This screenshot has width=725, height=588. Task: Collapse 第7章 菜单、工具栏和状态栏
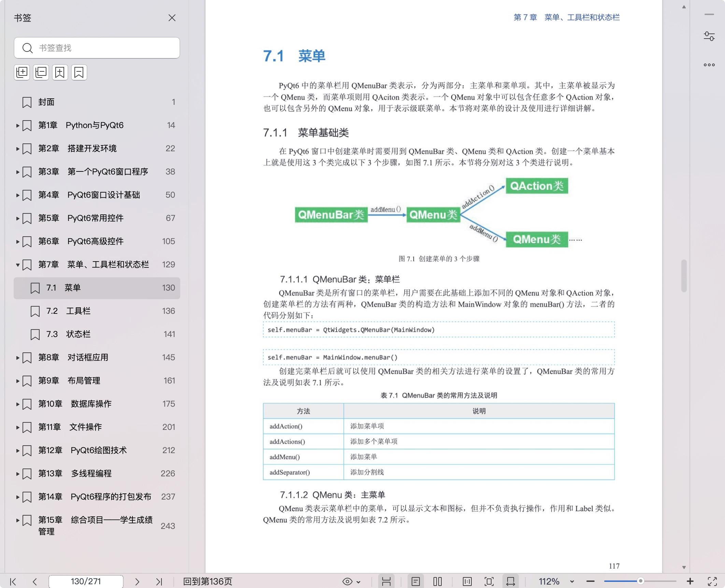pyautogui.click(x=17, y=265)
